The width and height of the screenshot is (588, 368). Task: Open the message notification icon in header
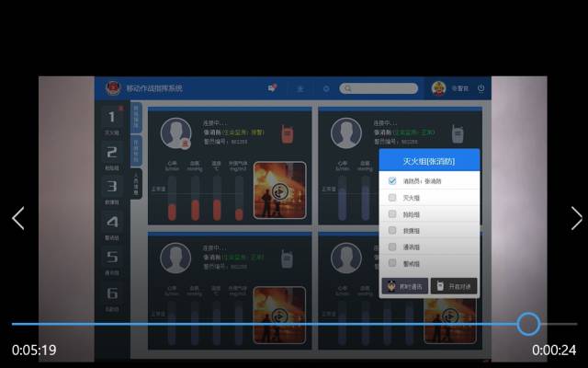272,88
